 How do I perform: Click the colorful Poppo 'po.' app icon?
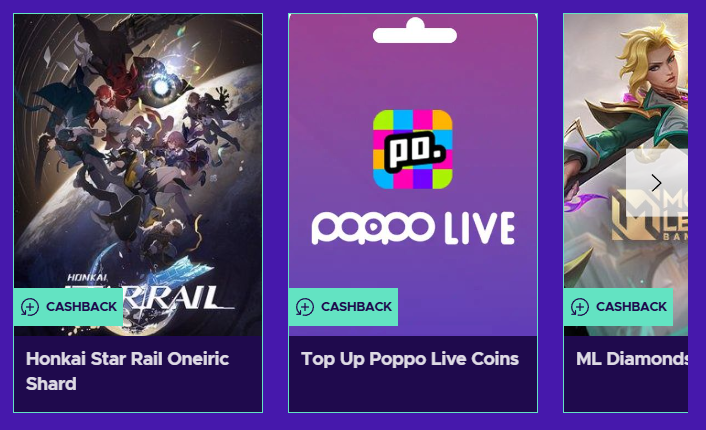click(x=413, y=149)
